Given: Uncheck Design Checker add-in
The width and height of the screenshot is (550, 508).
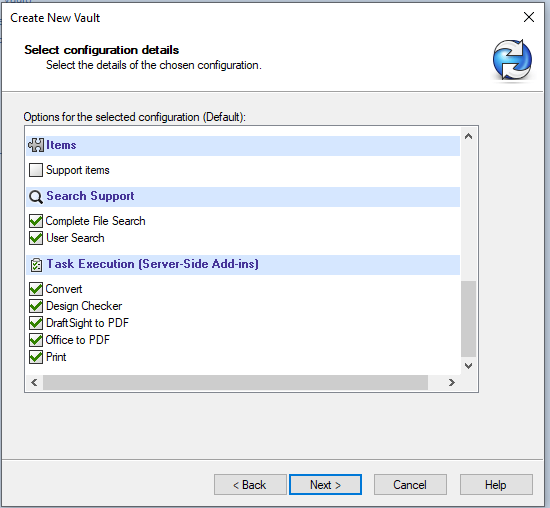Looking at the screenshot, I should point(36,306).
